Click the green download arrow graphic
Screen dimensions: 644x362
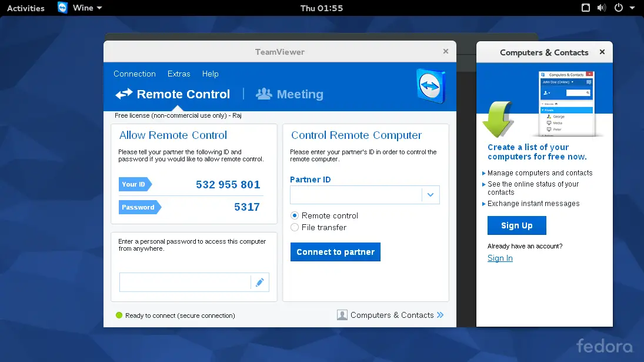[498, 119]
